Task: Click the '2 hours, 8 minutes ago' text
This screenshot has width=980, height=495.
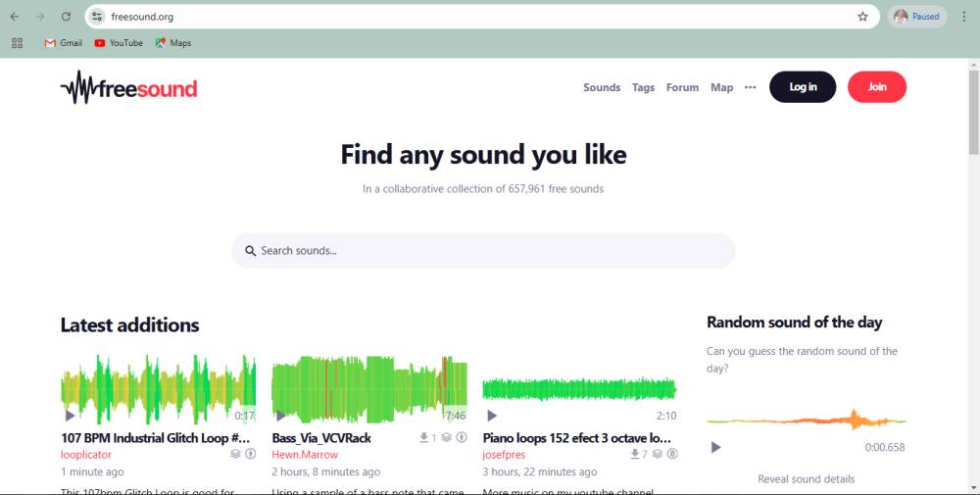Action: [325, 471]
